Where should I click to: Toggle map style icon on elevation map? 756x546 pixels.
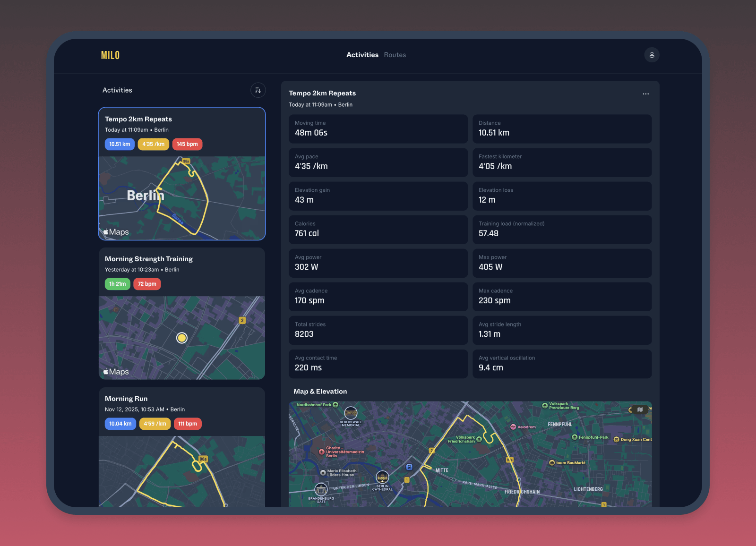[x=640, y=409]
